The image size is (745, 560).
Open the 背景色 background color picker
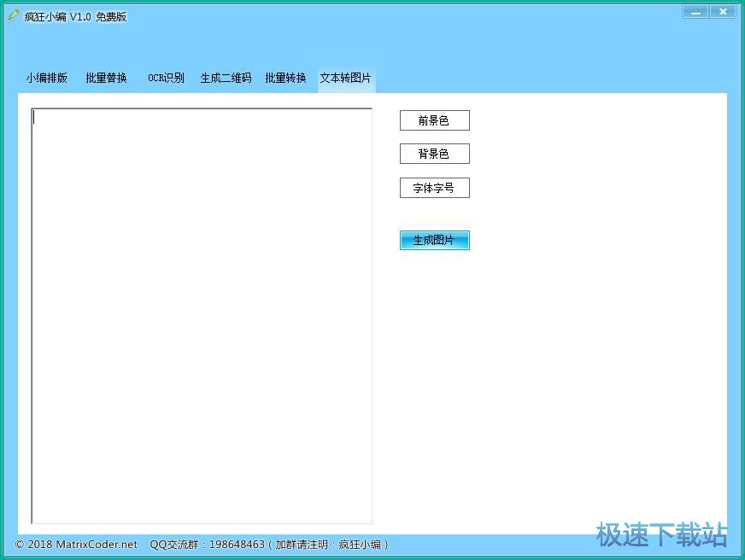[434, 154]
